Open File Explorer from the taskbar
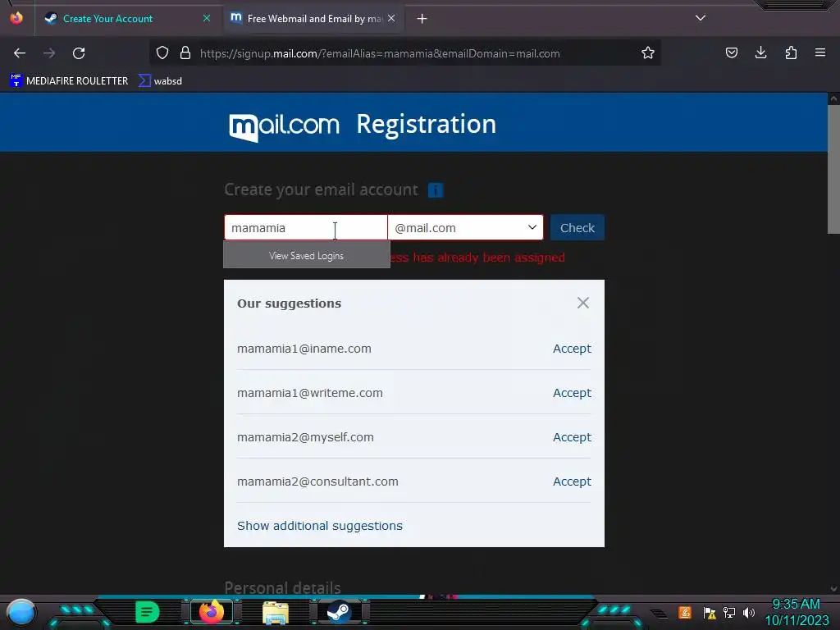 click(276, 612)
